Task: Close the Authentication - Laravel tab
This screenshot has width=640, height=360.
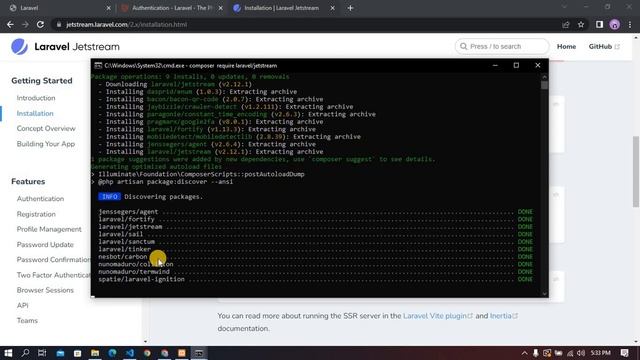Action: coord(220,8)
